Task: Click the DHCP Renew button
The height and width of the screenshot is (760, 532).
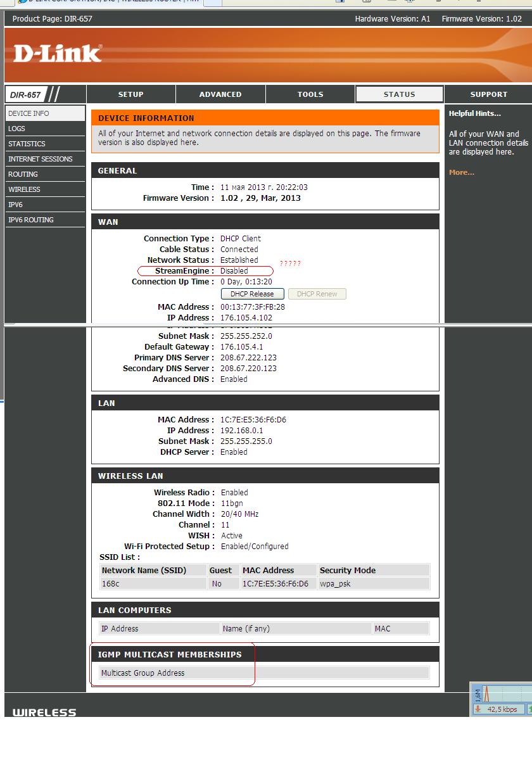Action: point(317,294)
